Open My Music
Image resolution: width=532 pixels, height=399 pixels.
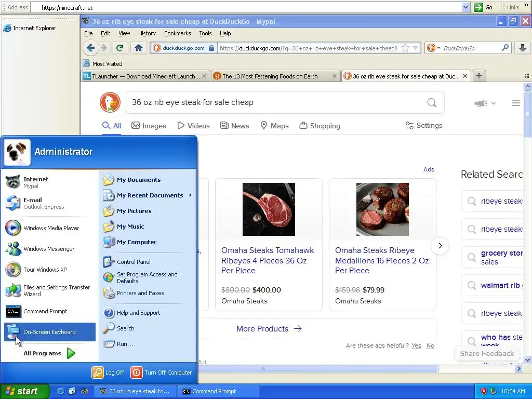click(x=148, y=227)
